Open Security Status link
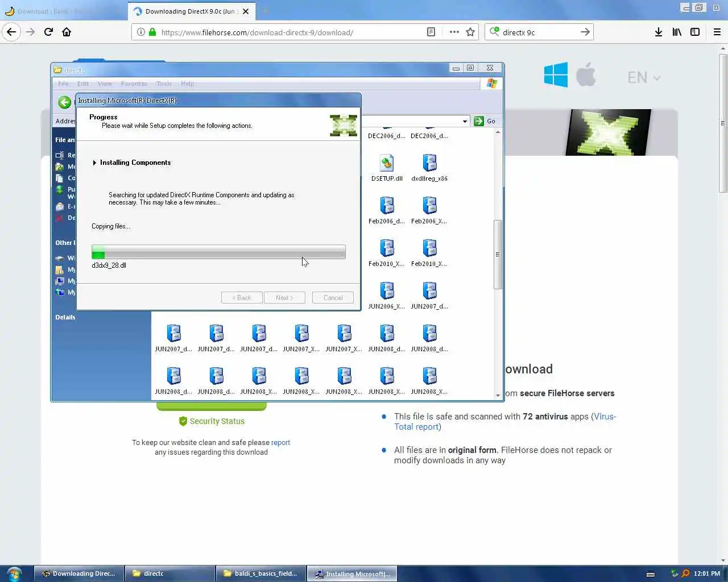This screenshot has height=582, width=728. coord(212,421)
